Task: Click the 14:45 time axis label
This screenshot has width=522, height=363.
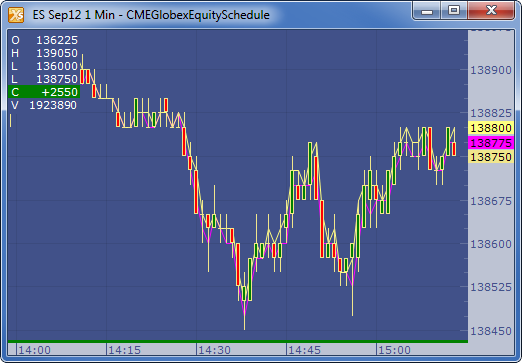Action: [304, 350]
